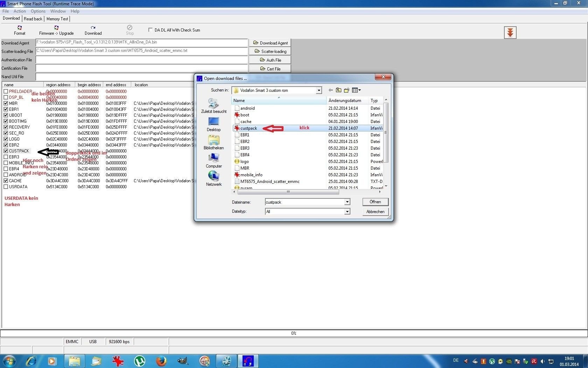The width and height of the screenshot is (588, 368).
Task: Expand the Suchen in folder dropdown
Action: click(319, 90)
